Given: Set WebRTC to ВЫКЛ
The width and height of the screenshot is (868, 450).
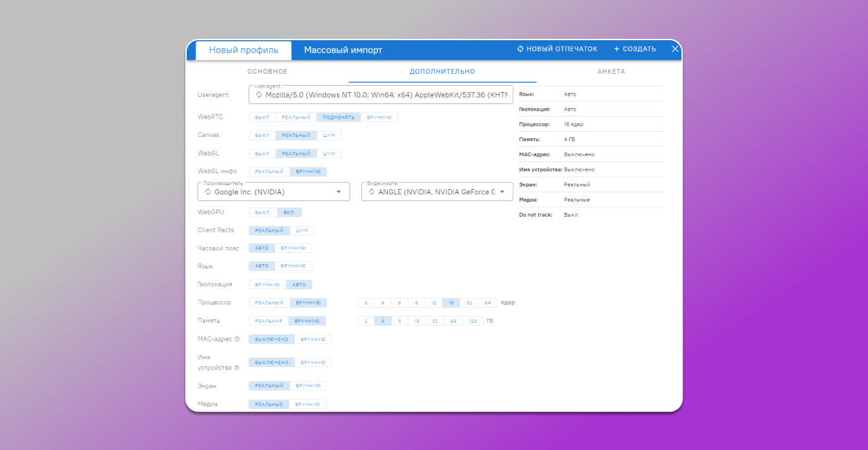Looking at the screenshot, I should click(262, 117).
